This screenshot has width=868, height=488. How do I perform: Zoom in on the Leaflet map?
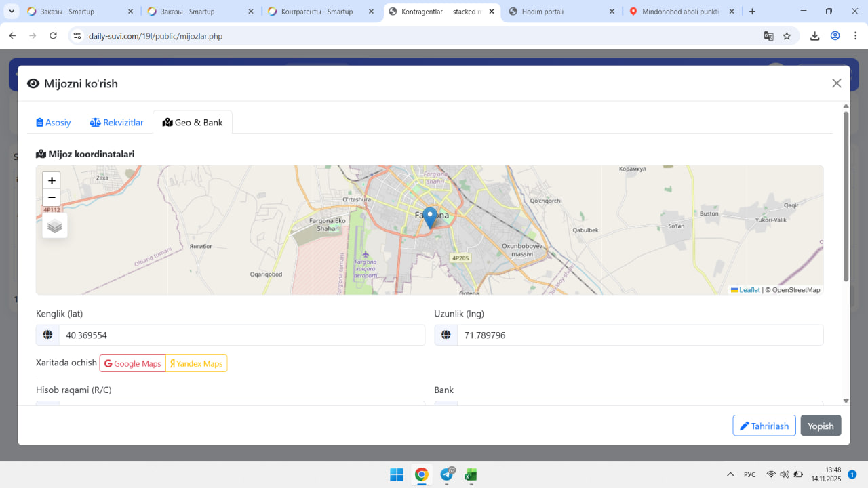52,181
